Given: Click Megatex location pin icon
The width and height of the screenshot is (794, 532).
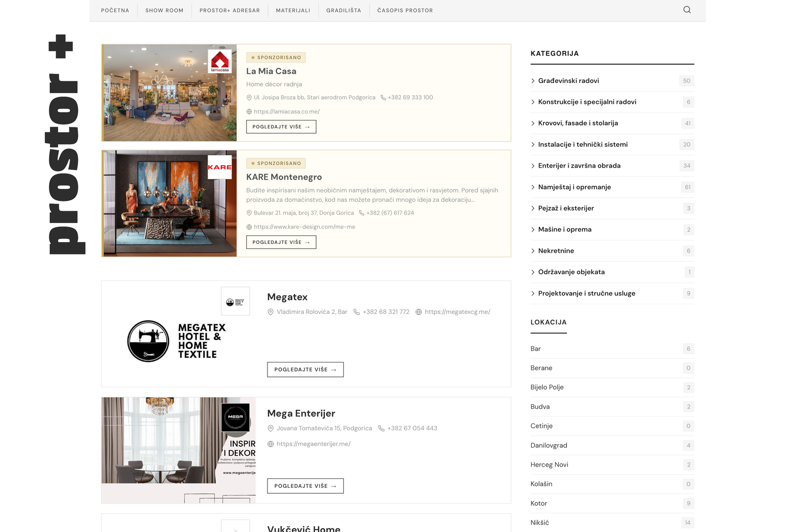Looking at the screenshot, I should point(270,312).
